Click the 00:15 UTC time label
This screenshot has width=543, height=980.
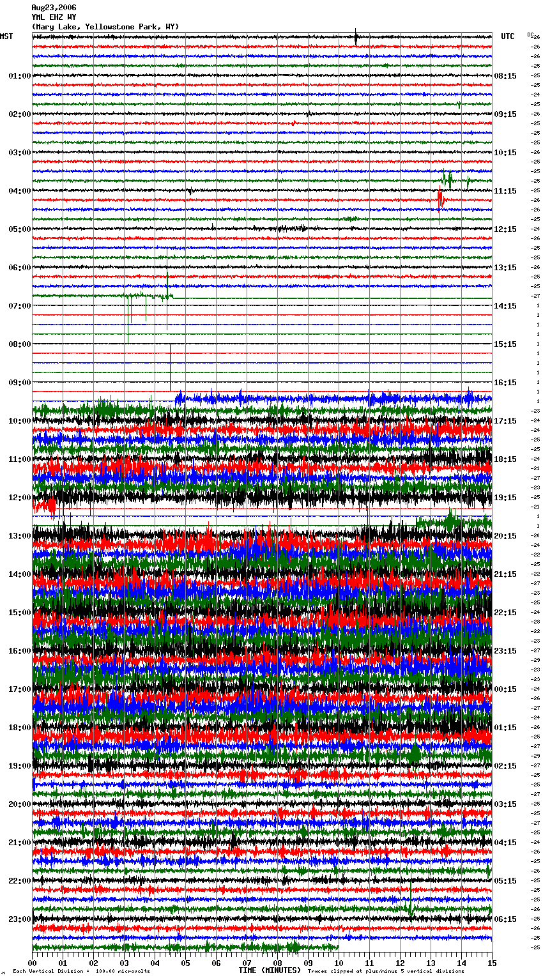[505, 689]
